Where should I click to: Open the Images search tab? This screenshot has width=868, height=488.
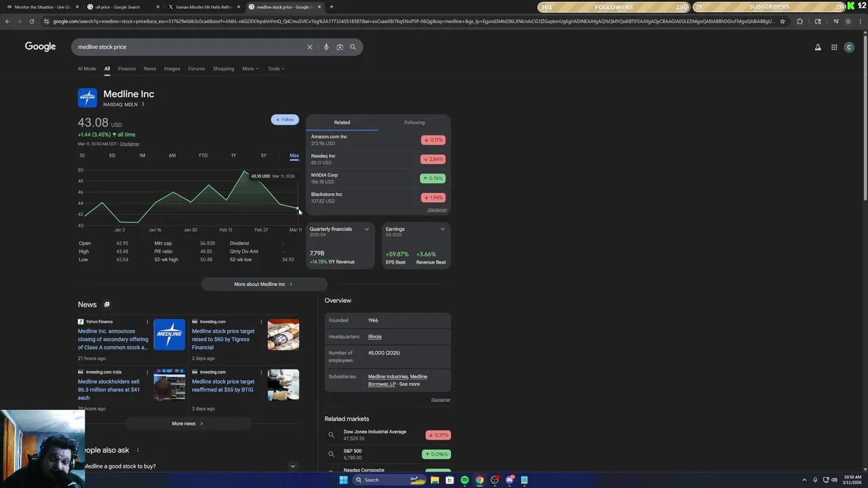pyautogui.click(x=172, y=68)
